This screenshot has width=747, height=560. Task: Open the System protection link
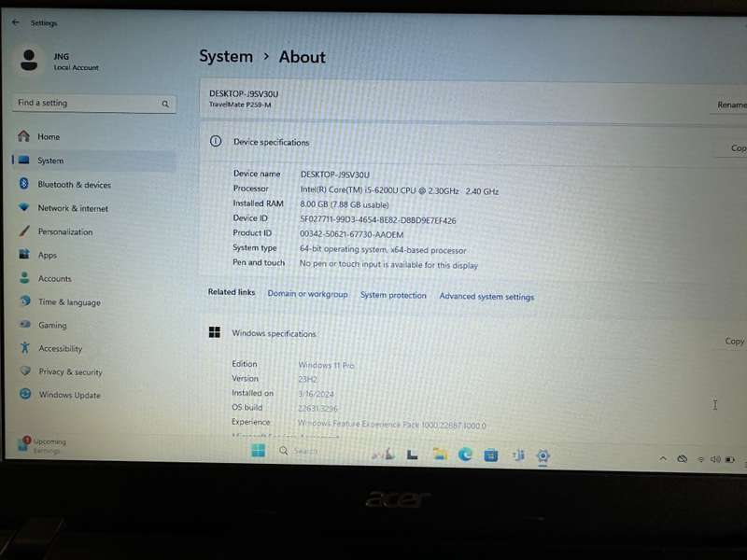click(x=393, y=295)
